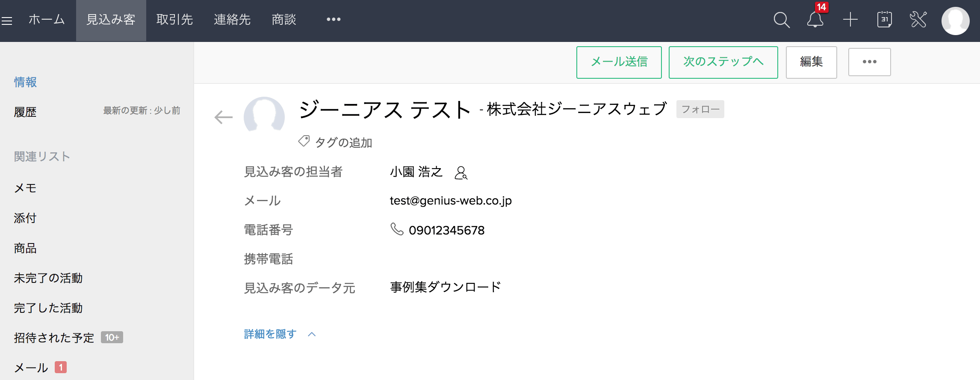The image size is (980, 380).
Task: Click owner name 小園 浩之
Action: click(416, 172)
